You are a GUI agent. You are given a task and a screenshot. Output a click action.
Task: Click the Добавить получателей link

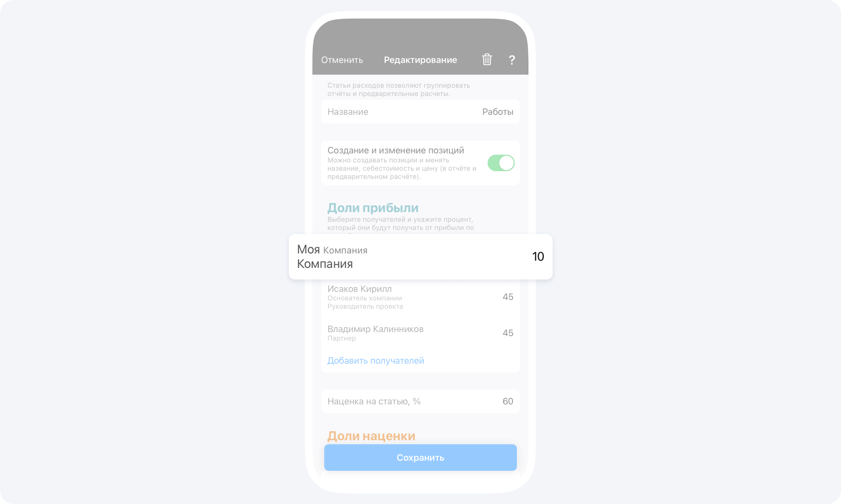(x=376, y=361)
